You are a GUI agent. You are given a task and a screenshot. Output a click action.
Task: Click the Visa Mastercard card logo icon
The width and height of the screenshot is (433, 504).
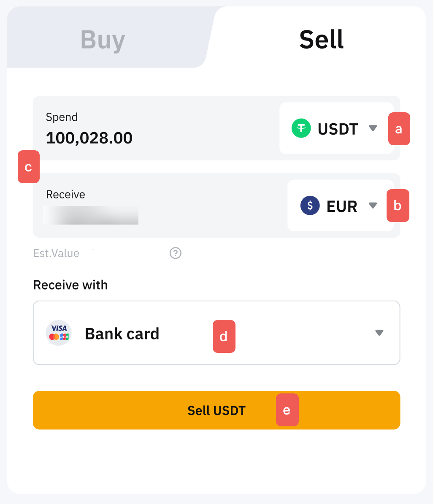(59, 333)
